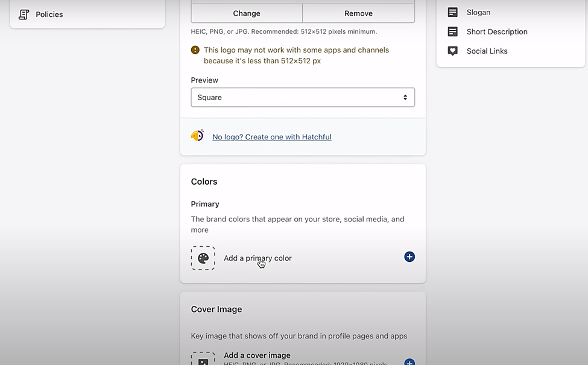Click the Colors section heading
588x365 pixels.
pos(204,182)
